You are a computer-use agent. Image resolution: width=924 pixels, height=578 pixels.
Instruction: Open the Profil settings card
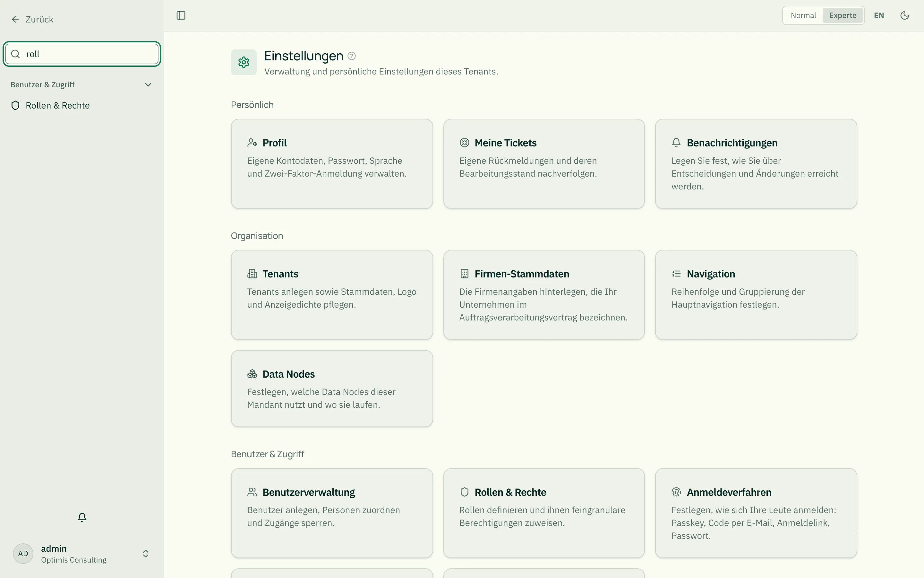(332, 164)
